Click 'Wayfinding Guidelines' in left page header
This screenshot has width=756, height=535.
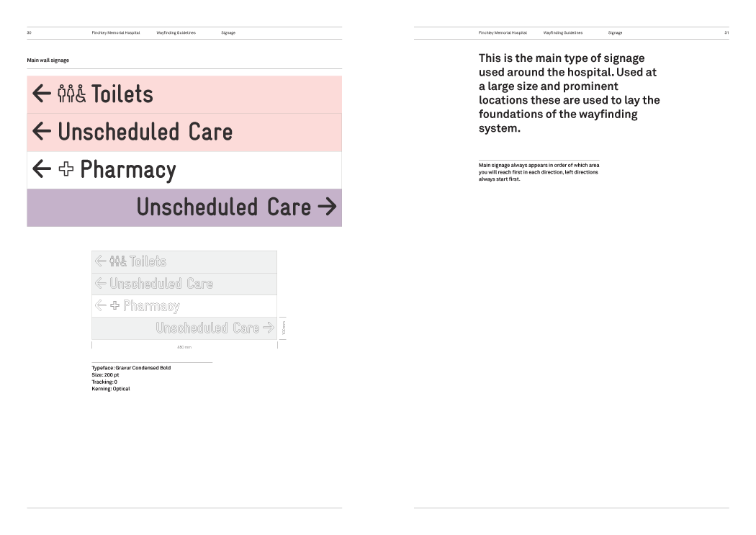tap(176, 33)
